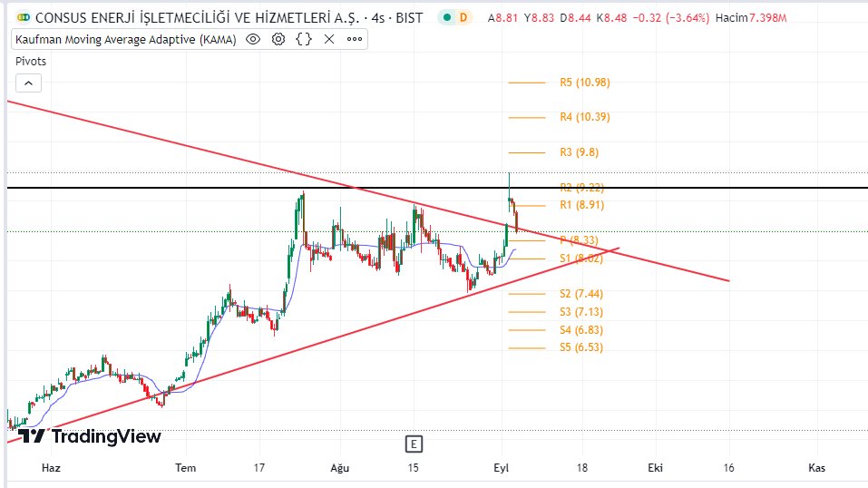Open KAMA source code braces icon
868x488 pixels.
click(304, 39)
